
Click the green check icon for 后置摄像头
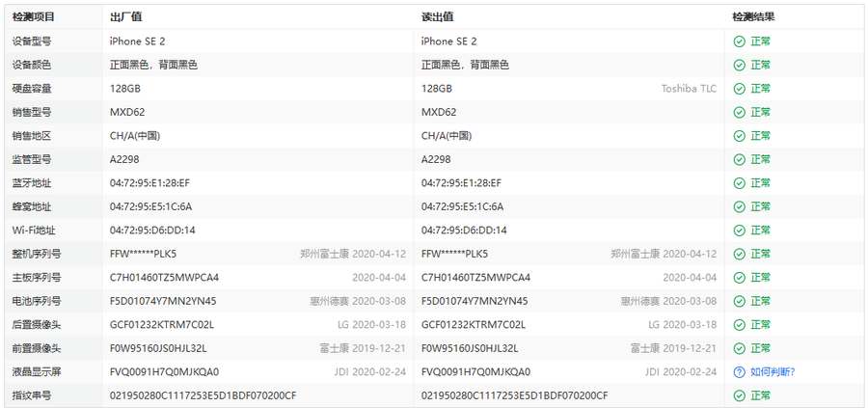tap(739, 324)
